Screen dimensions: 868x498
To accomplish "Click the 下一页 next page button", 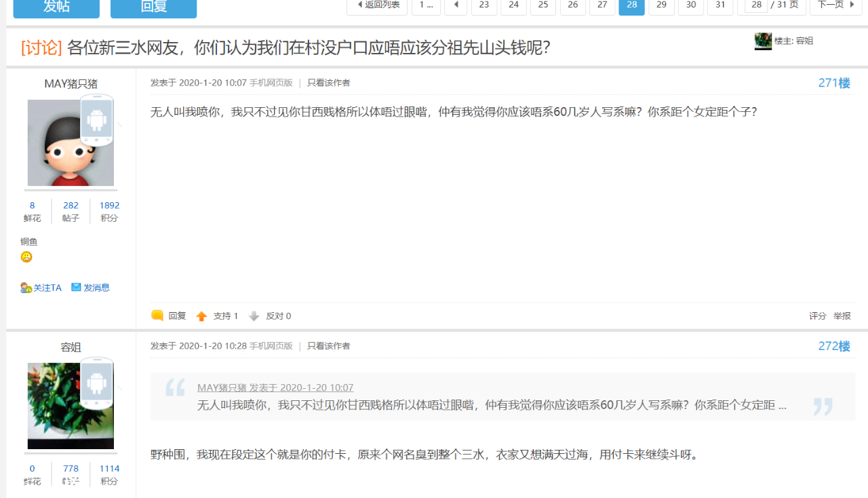I will (835, 5).
